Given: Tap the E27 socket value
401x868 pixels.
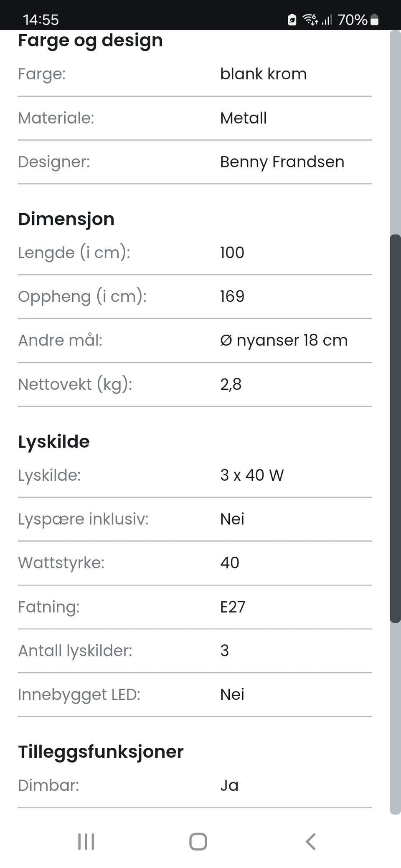Looking at the screenshot, I should coord(233,607).
